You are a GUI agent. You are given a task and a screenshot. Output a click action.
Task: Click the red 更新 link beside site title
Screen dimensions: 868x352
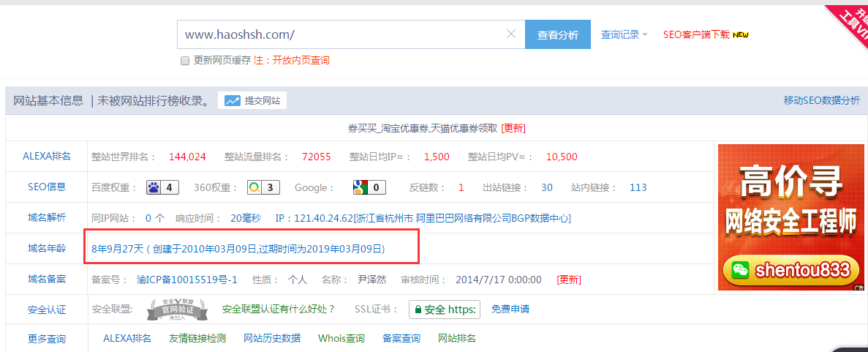click(513, 128)
